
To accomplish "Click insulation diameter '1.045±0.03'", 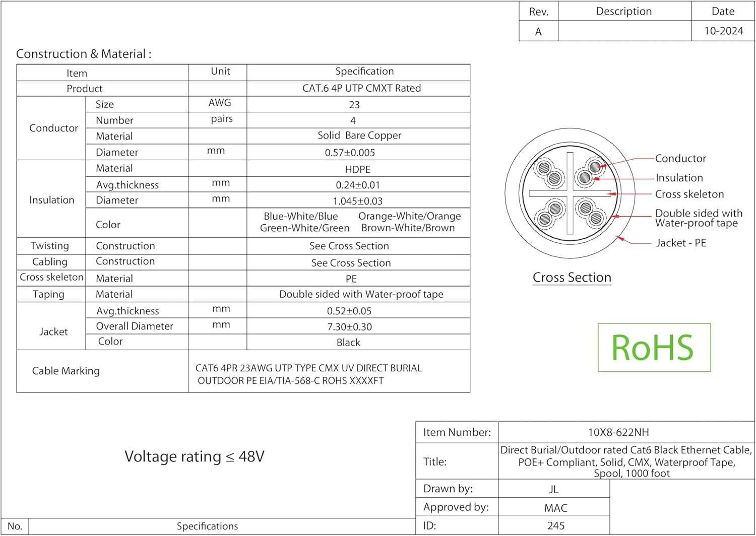I will click(x=358, y=201).
